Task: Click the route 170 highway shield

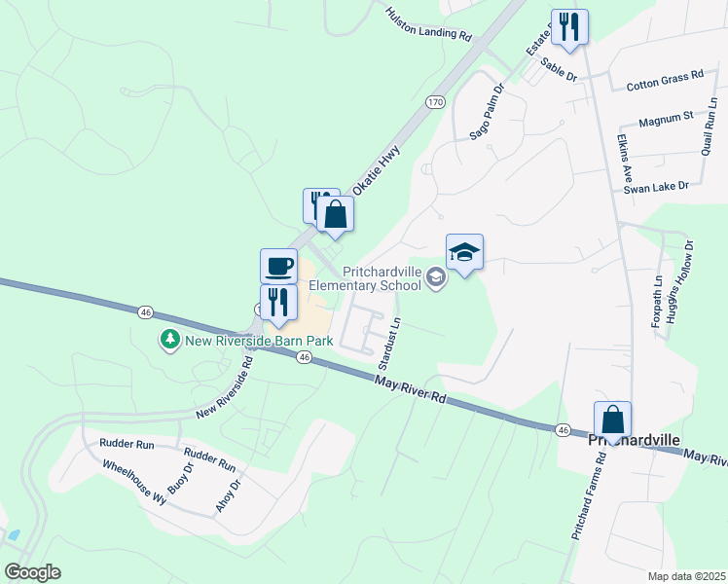Action: (x=435, y=102)
